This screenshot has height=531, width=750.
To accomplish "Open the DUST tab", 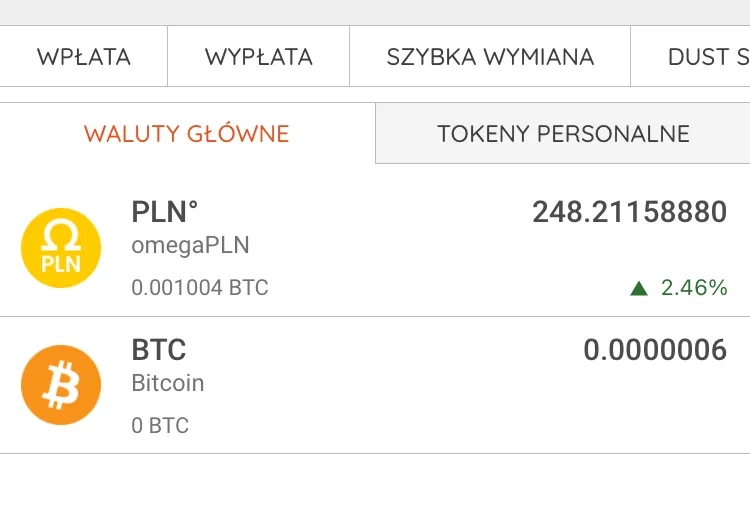I will pos(691,56).
